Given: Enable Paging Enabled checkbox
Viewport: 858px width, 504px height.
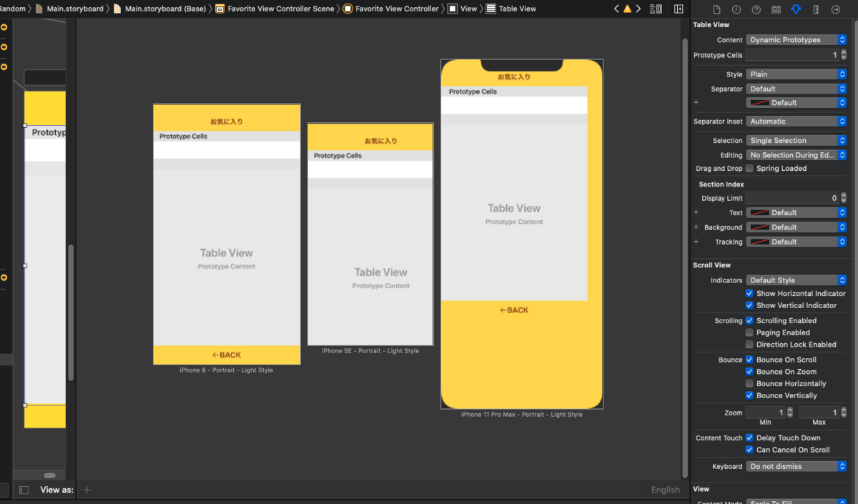Looking at the screenshot, I should point(749,332).
